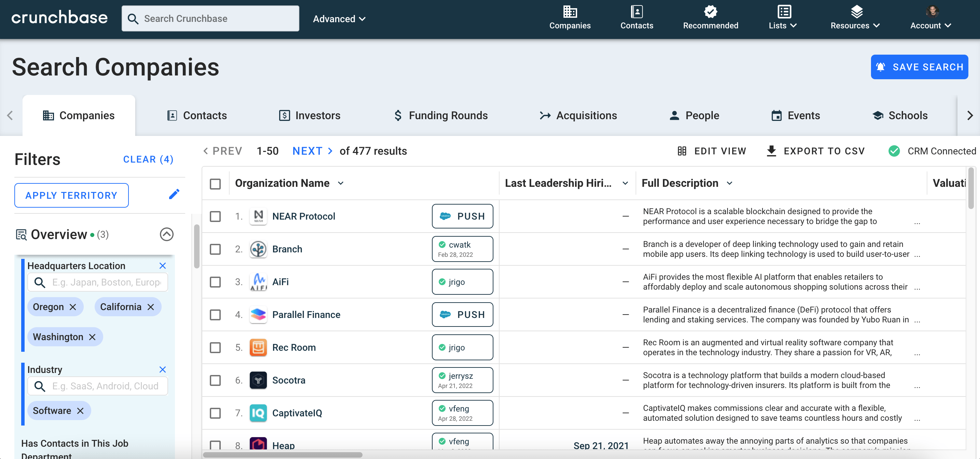Viewport: 980px width, 459px height.
Task: Click the NEAR Protocol company logo
Action: pos(258,217)
